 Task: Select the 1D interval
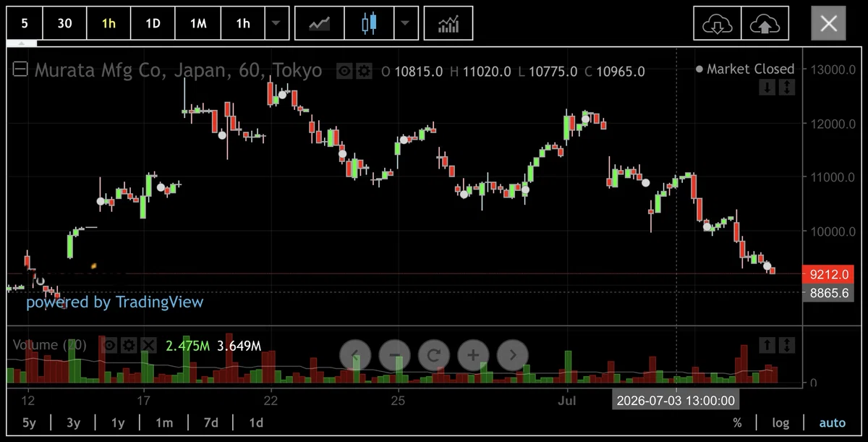(153, 23)
